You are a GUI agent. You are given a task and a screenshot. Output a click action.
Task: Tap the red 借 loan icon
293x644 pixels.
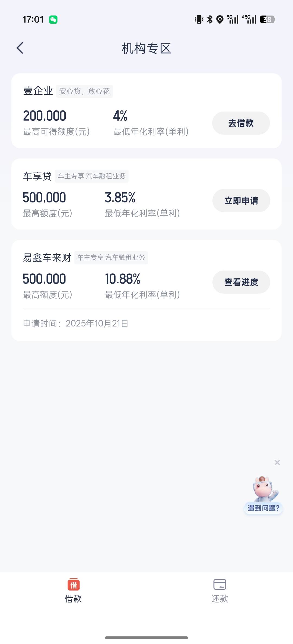coord(74,584)
